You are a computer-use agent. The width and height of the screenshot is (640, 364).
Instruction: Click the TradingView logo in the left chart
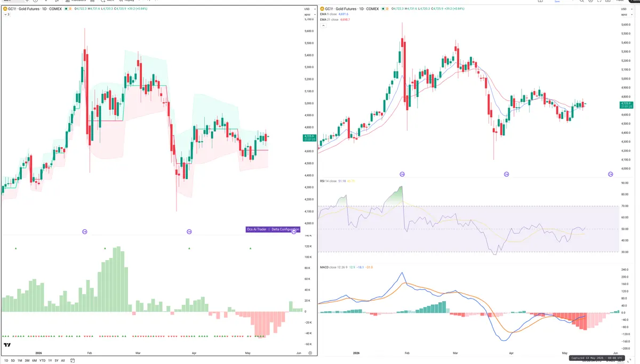click(x=7, y=345)
